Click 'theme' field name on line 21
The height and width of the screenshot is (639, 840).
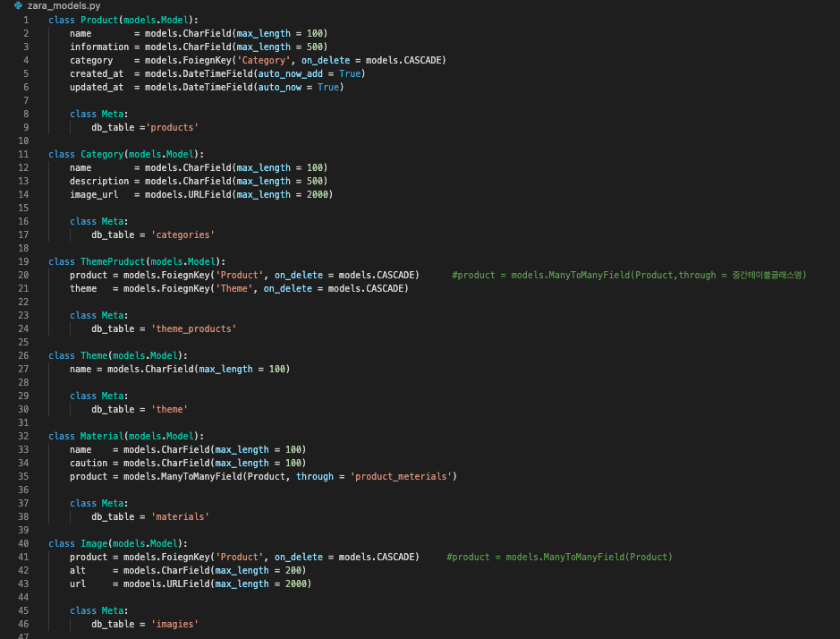(83, 288)
